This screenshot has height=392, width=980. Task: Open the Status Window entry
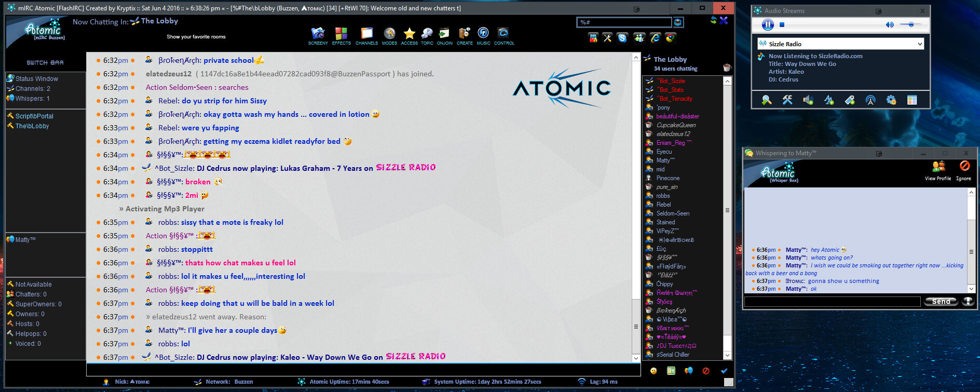pyautogui.click(x=36, y=79)
